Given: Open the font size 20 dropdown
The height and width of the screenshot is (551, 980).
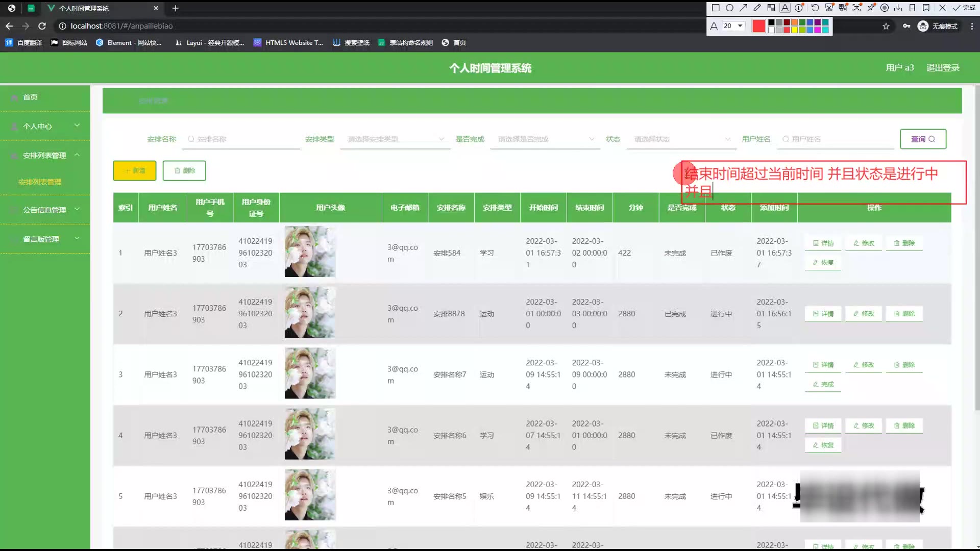Looking at the screenshot, I should 733,26.
